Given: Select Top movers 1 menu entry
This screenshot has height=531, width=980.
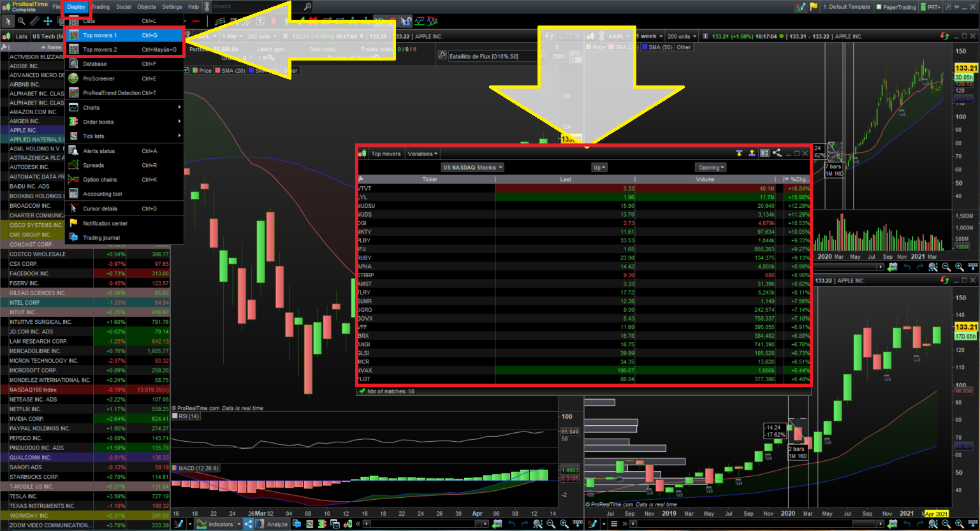Looking at the screenshot, I should [x=124, y=36].
